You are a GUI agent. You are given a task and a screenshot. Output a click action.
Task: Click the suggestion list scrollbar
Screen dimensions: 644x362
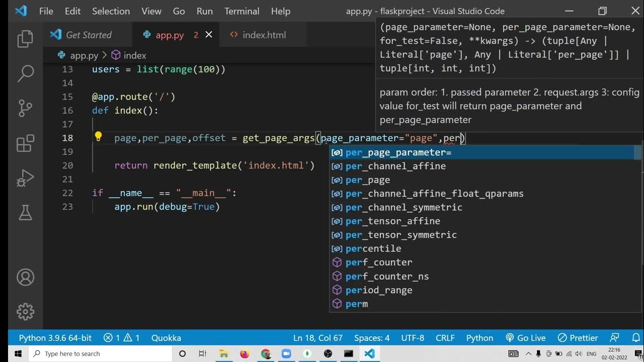(637, 153)
